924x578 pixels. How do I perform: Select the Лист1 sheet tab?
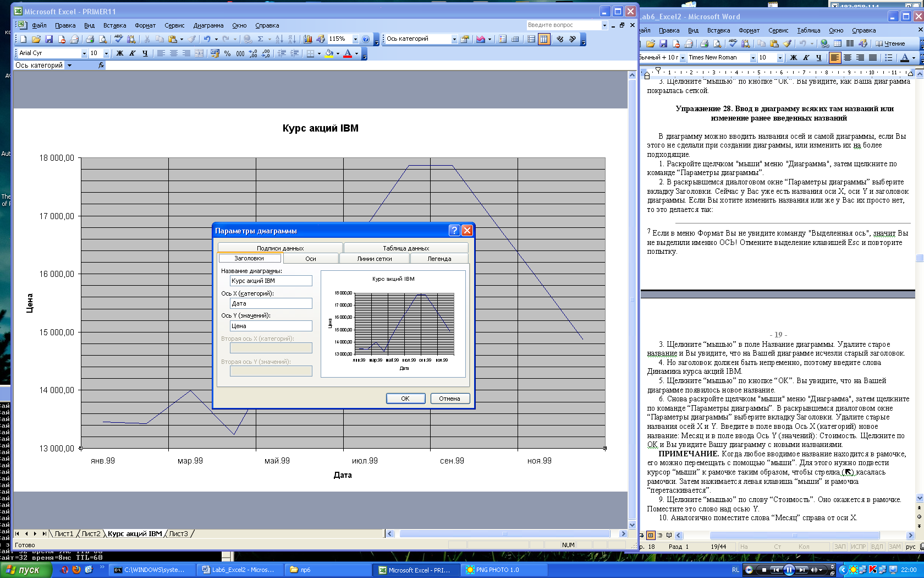coord(64,534)
